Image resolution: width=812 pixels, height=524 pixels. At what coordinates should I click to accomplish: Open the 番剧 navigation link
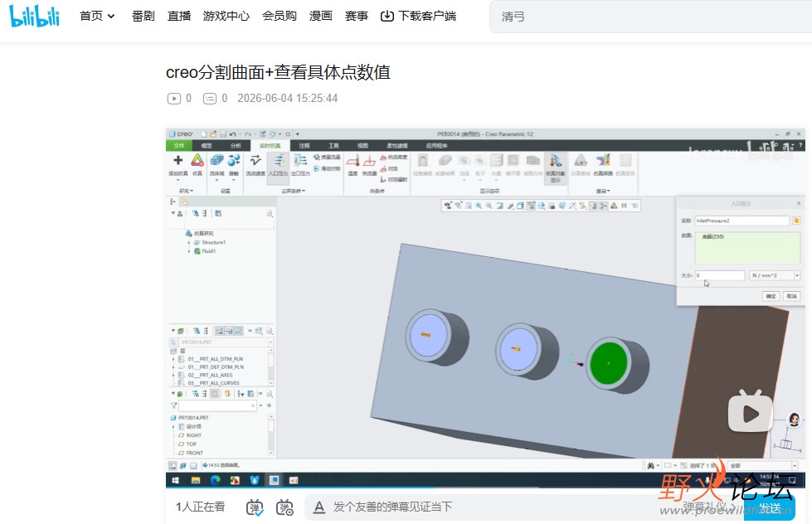[143, 16]
